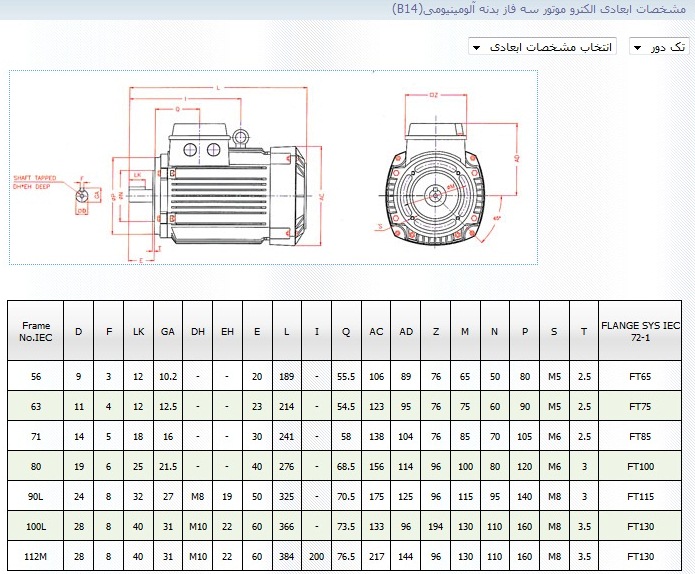The image size is (695, 574).
Task: Click Q value '70.5'
Action: [x=346, y=496]
